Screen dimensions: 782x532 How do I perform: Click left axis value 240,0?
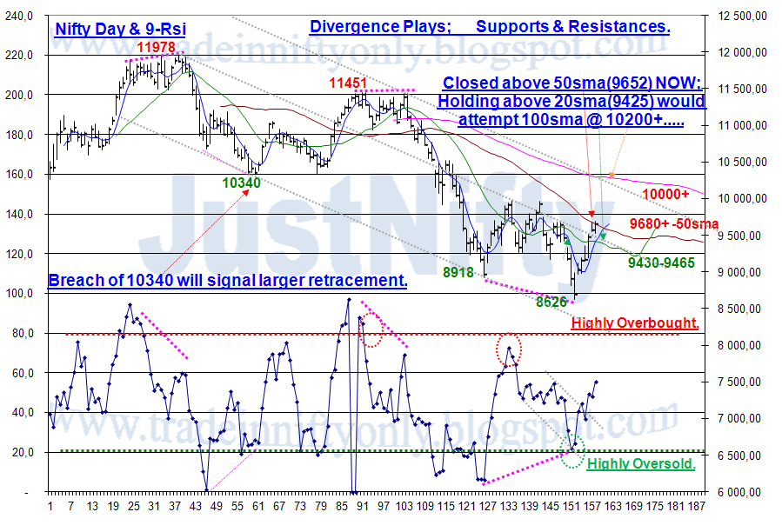(19, 16)
